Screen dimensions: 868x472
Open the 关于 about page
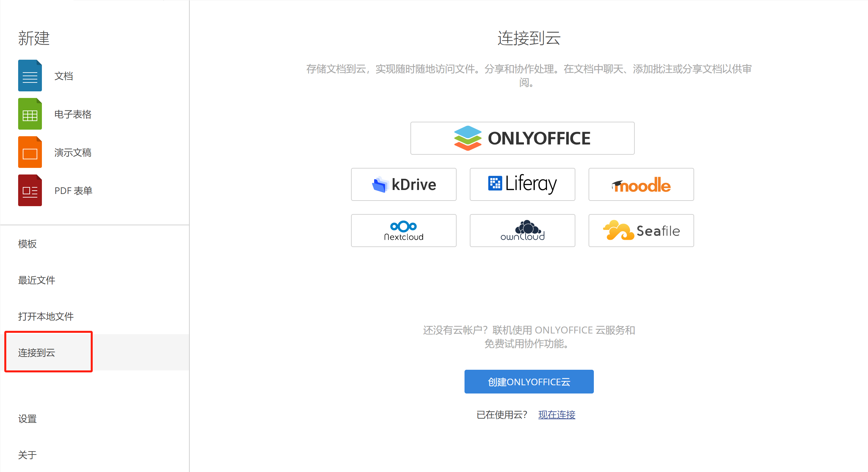(x=27, y=455)
